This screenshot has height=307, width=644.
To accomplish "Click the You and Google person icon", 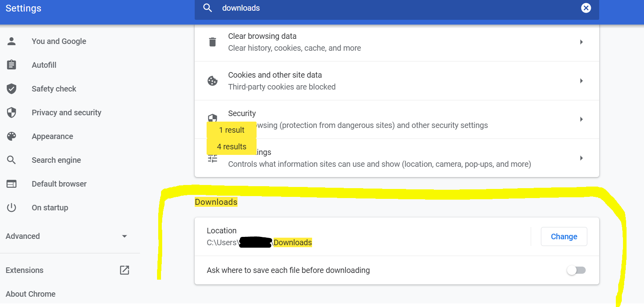I will [x=11, y=41].
